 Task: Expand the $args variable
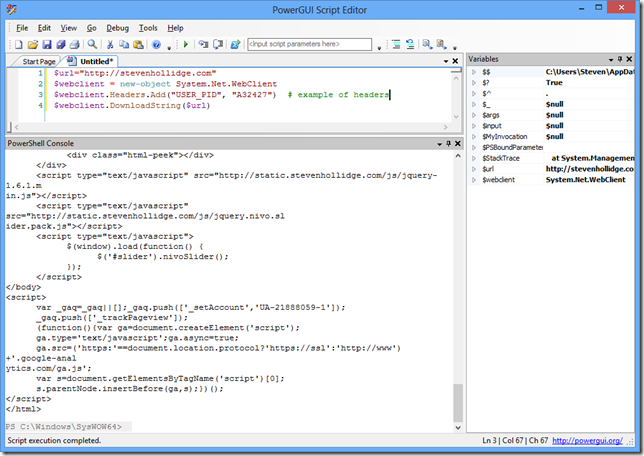pos(474,115)
